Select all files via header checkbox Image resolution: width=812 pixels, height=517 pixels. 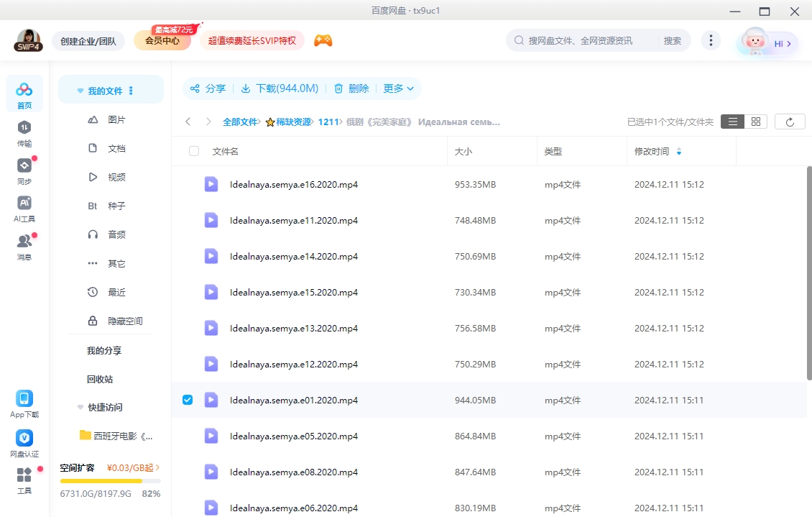(193, 151)
